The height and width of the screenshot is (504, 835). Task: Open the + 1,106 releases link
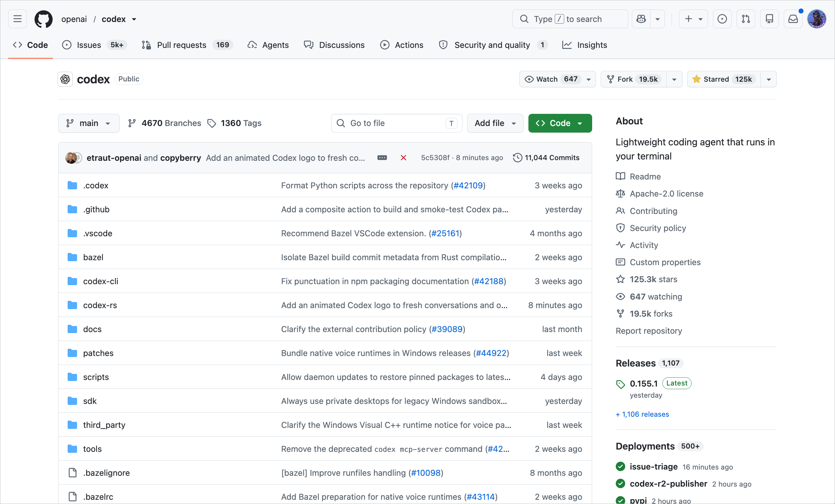[642, 414]
